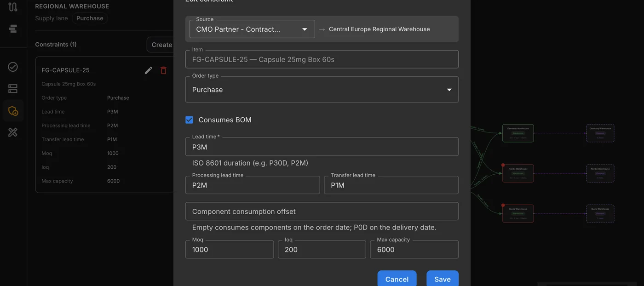Focus the Transfer lead time field
This screenshot has height=286, width=644.
(391, 185)
